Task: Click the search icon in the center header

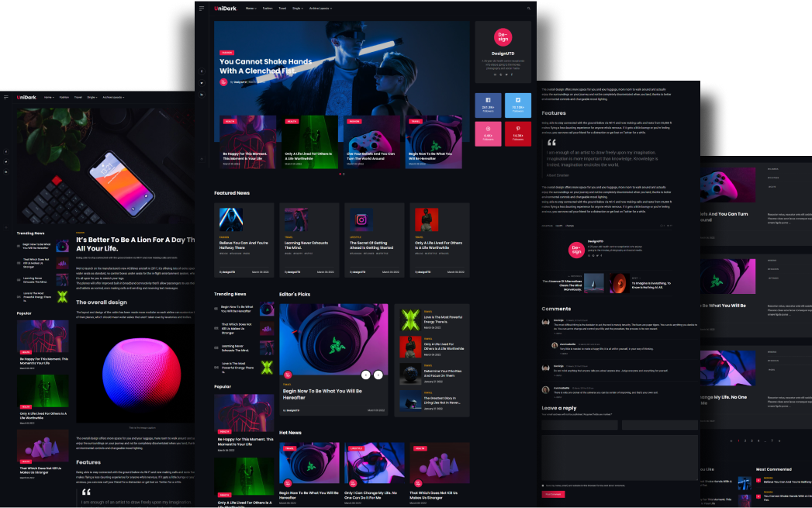Action: (529, 9)
